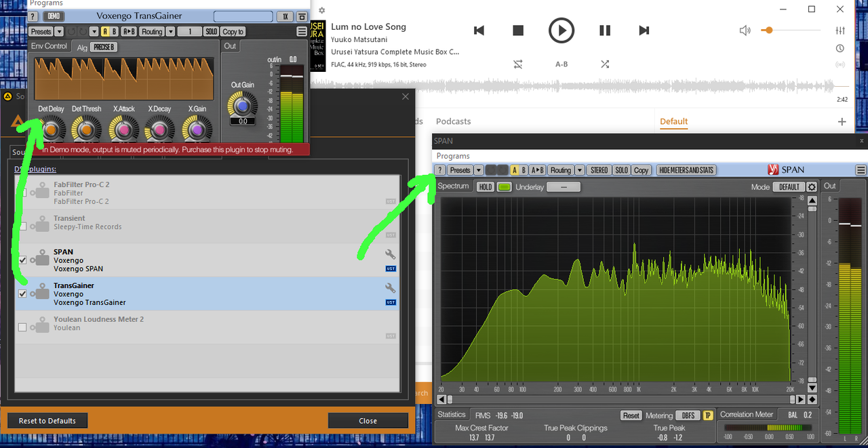Open the SPAN Routing menu
The width and height of the screenshot is (868, 448).
pyautogui.click(x=561, y=170)
